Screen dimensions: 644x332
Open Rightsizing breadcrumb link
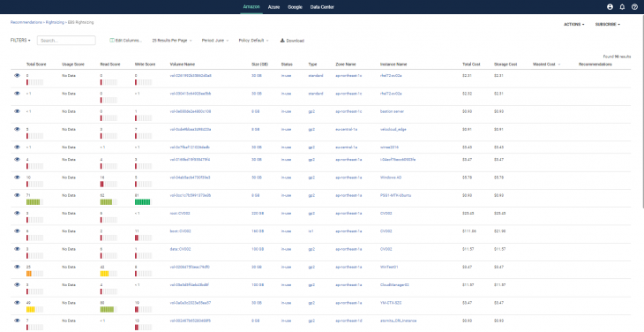[x=55, y=23]
